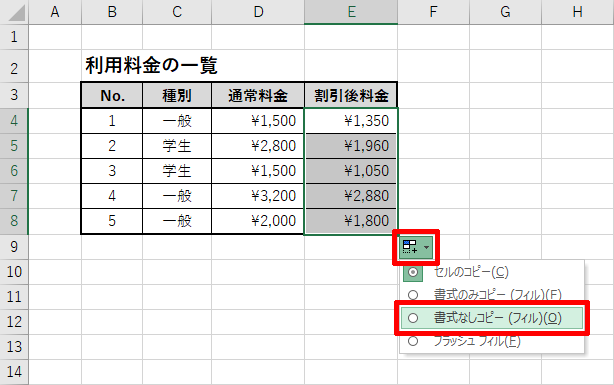This screenshot has height=385, width=614.
Task: Click the title cell 利用料金の一覧
Action: tap(152, 65)
